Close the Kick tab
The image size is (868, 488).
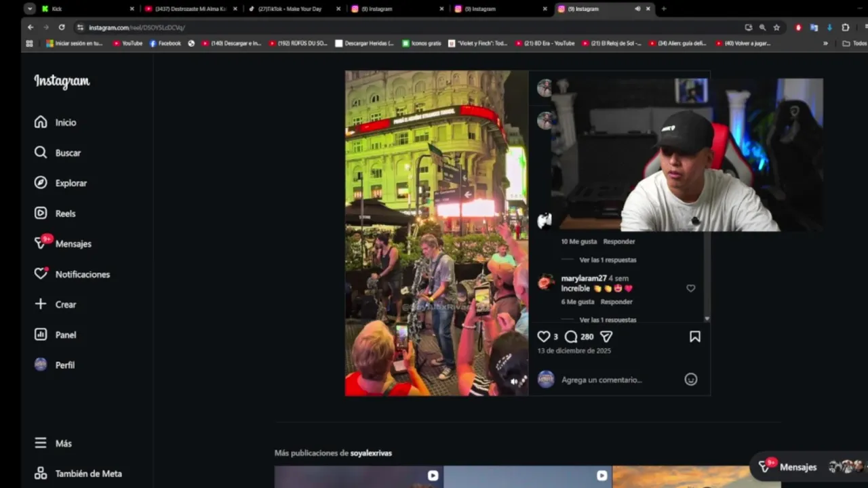[x=132, y=9]
